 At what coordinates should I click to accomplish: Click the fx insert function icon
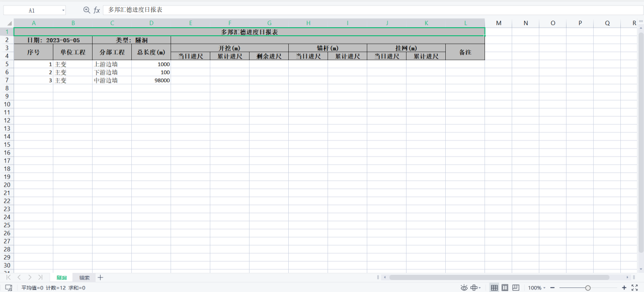click(97, 10)
